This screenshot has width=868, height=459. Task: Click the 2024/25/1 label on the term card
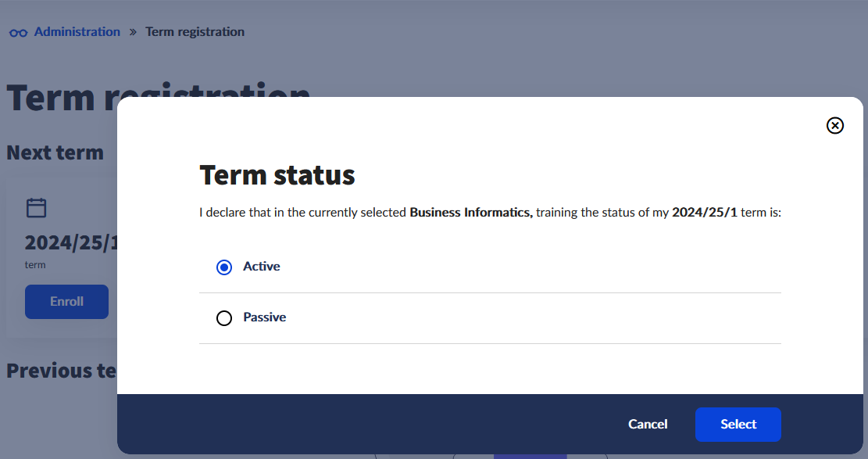click(x=70, y=242)
